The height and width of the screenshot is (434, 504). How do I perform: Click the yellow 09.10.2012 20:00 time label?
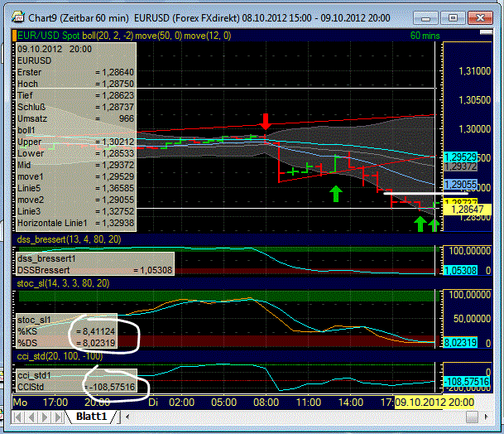434,403
